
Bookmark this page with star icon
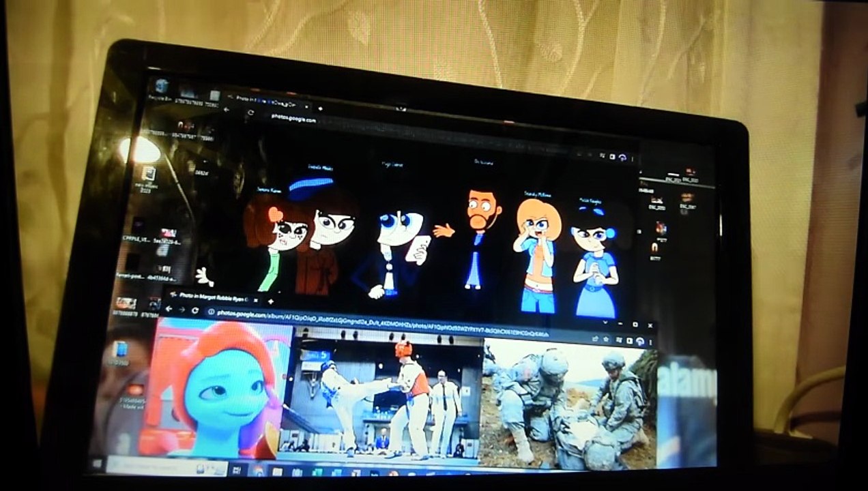pyautogui.click(x=606, y=339)
